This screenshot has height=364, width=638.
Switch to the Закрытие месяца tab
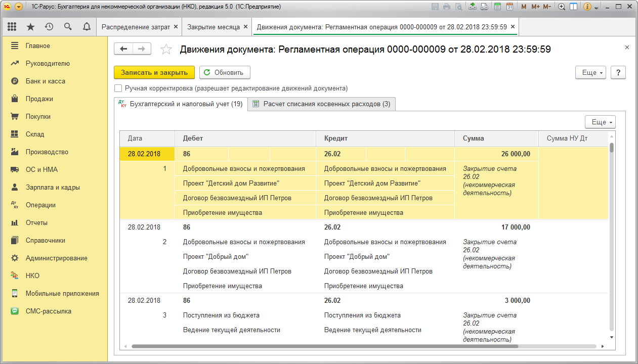213,27
